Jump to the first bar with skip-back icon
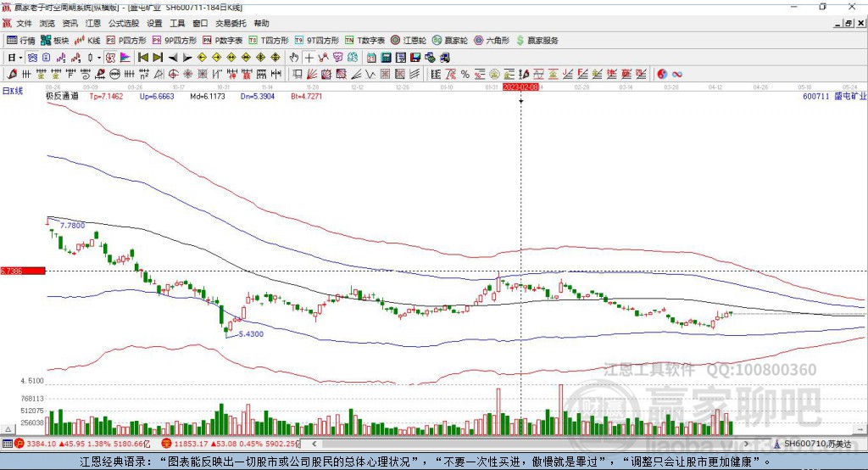Screen dimensions: 868x470 point(142,58)
